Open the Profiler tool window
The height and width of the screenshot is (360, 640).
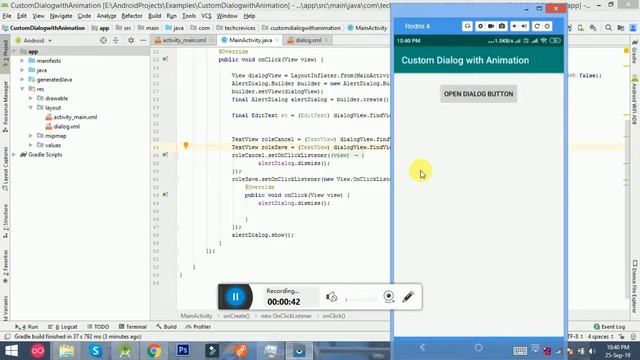pyautogui.click(x=198, y=327)
